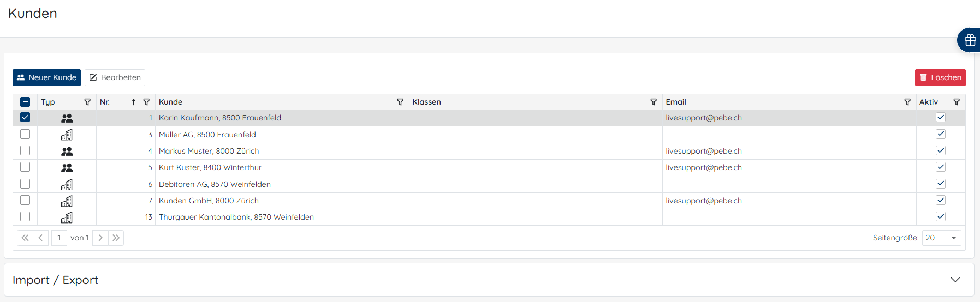
Task: Click building icon for Müller AG row
Action: click(67, 135)
